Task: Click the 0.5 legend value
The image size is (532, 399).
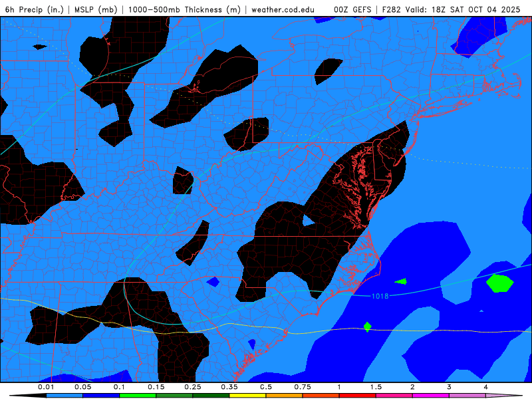Action: point(266,387)
